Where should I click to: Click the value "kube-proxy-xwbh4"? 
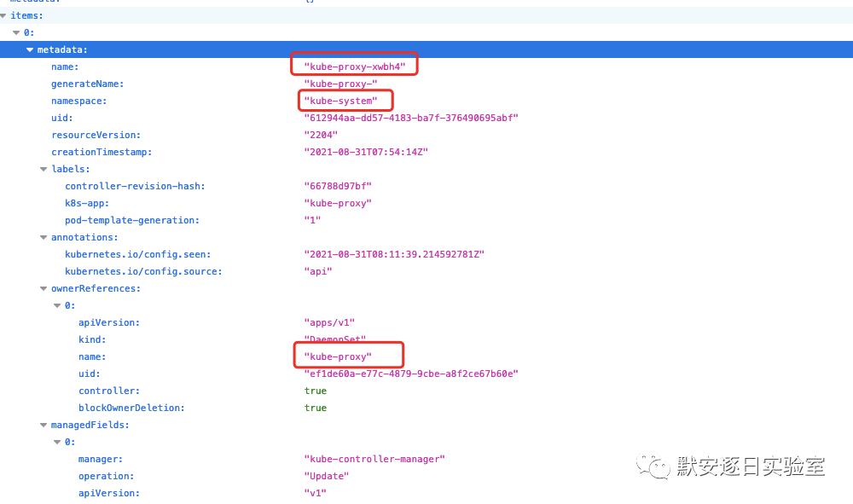(x=355, y=67)
